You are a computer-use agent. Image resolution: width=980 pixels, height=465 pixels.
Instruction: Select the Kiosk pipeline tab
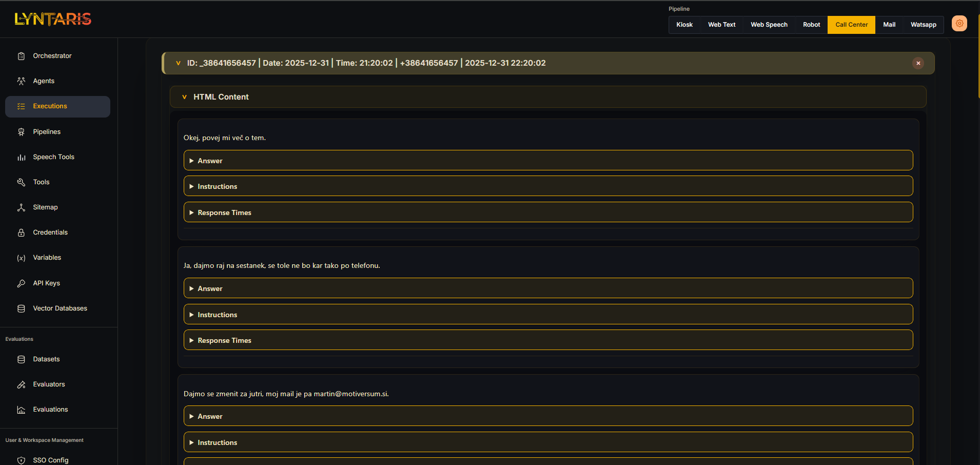pos(684,25)
